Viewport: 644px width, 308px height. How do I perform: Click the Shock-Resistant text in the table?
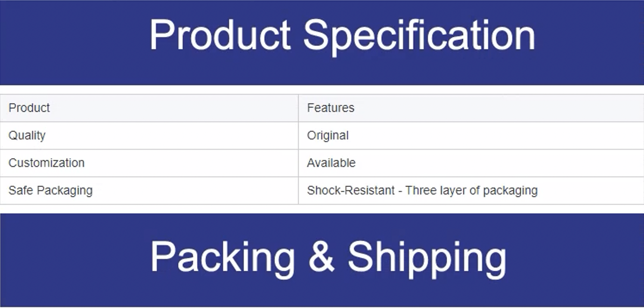[350, 190]
